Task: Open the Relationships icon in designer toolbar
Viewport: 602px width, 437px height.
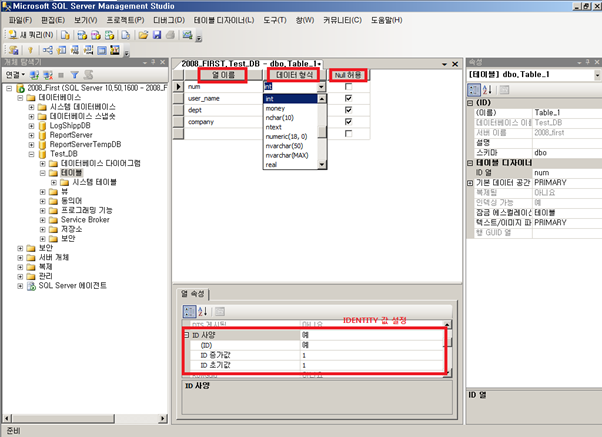Action: pos(48,50)
